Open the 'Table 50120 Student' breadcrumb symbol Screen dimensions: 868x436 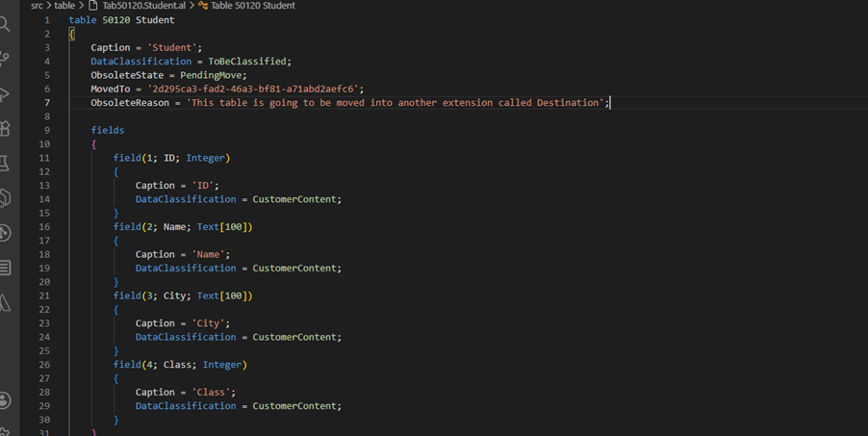click(253, 6)
